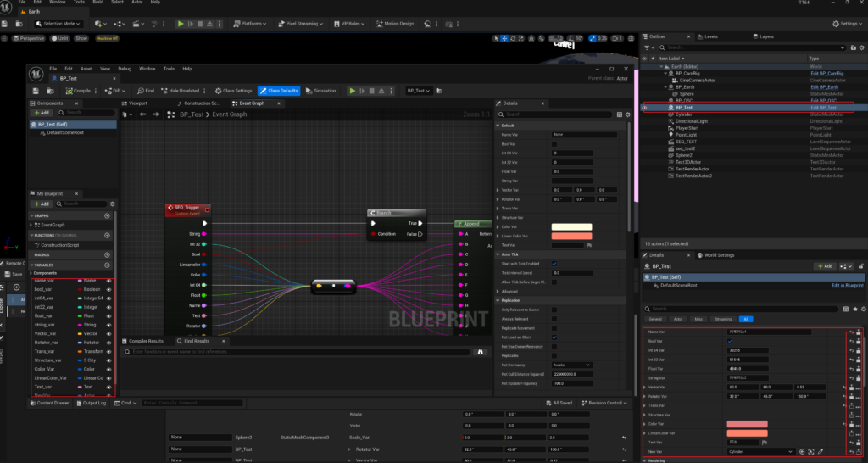Image resolution: width=868 pixels, height=463 pixels.
Task: Toggle Bool Var checkbox in blueprint Details
Action: pyautogui.click(x=554, y=144)
